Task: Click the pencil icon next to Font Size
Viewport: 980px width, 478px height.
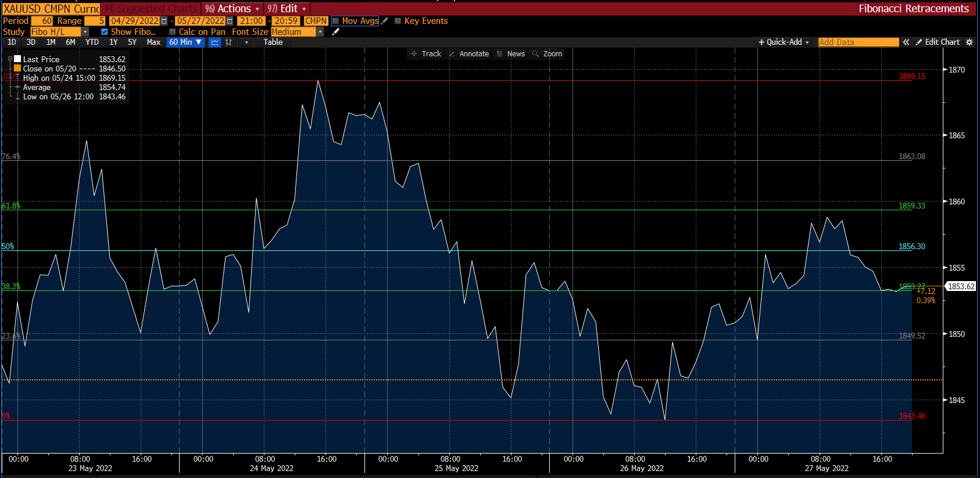Action: [335, 32]
